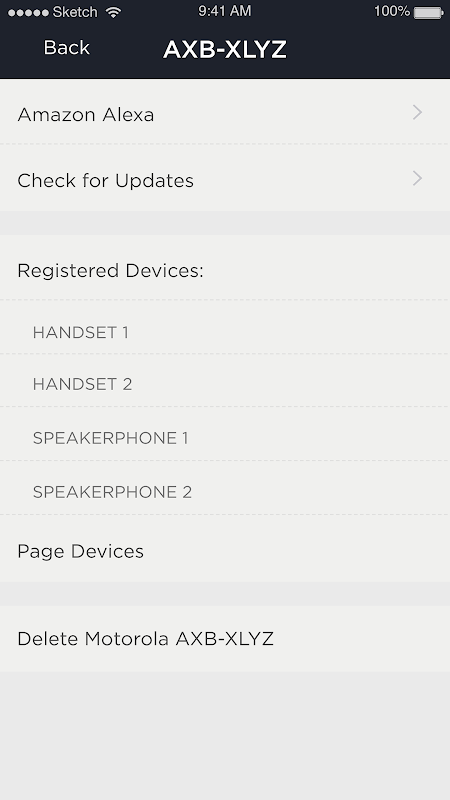Tap the 100% battery percentage label
This screenshot has width=450, height=800.
click(x=391, y=11)
